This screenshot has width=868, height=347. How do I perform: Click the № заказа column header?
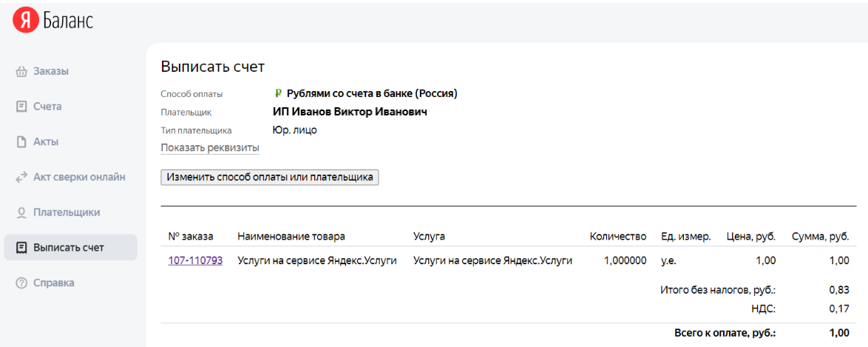[x=191, y=237]
